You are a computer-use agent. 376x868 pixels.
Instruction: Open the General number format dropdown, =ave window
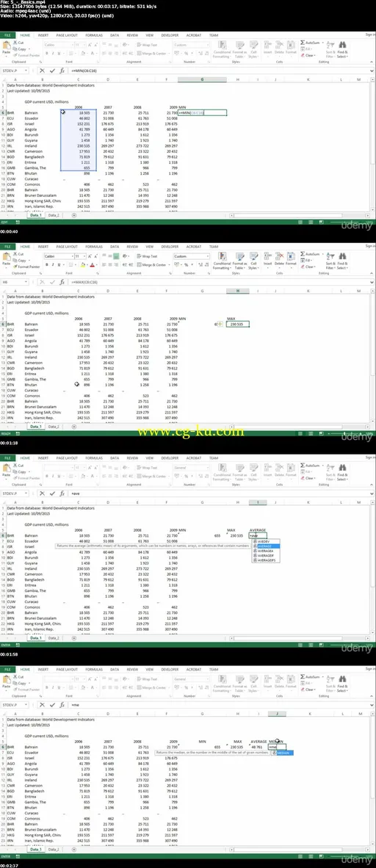point(208,467)
